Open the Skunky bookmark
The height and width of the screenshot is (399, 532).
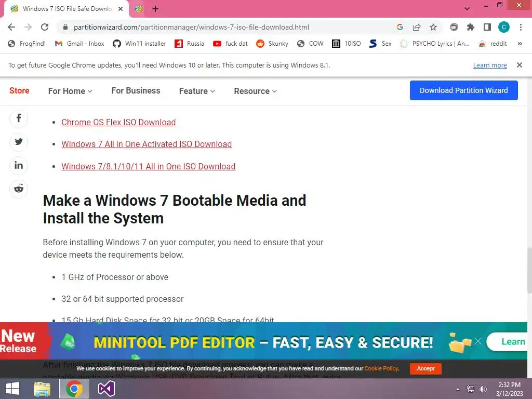pyautogui.click(x=272, y=44)
